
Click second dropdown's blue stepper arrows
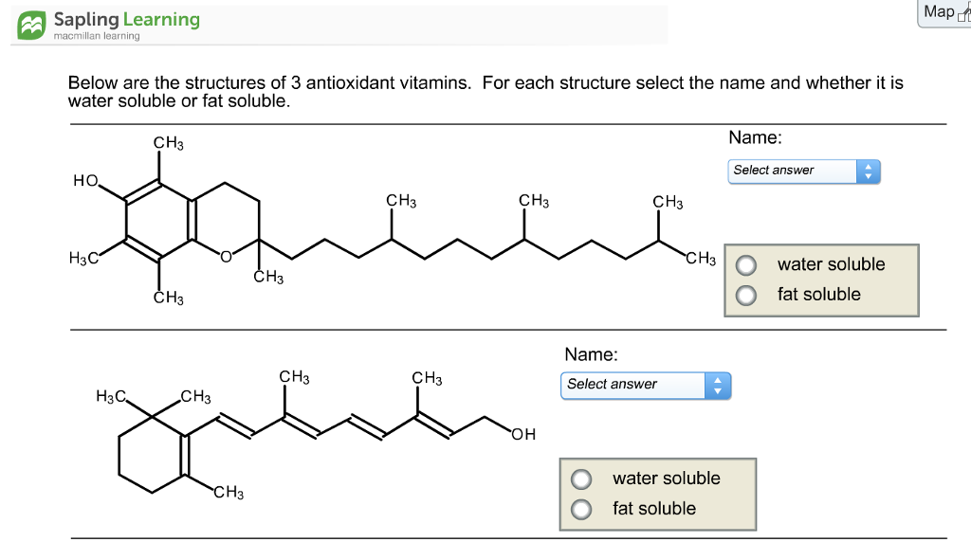pos(718,386)
